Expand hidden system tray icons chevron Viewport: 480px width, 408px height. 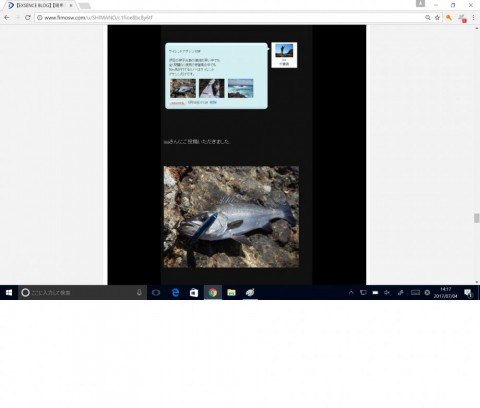pos(351,293)
